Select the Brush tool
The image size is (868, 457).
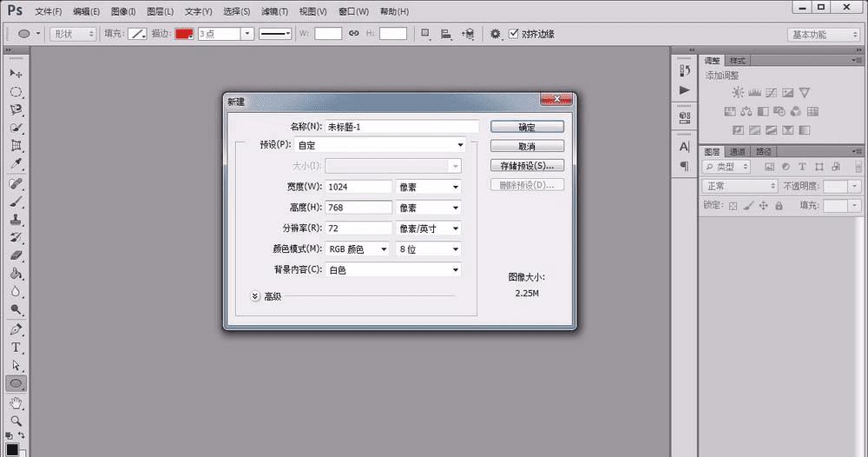click(x=16, y=202)
